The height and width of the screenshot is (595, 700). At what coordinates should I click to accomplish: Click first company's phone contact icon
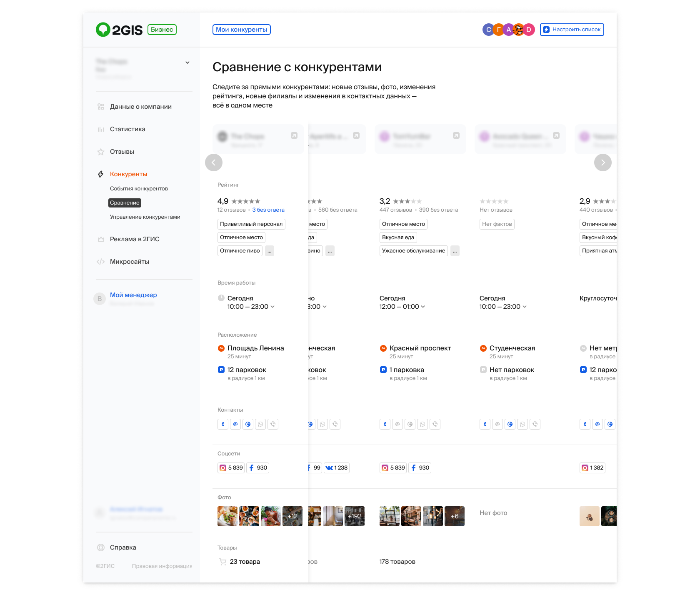223,424
